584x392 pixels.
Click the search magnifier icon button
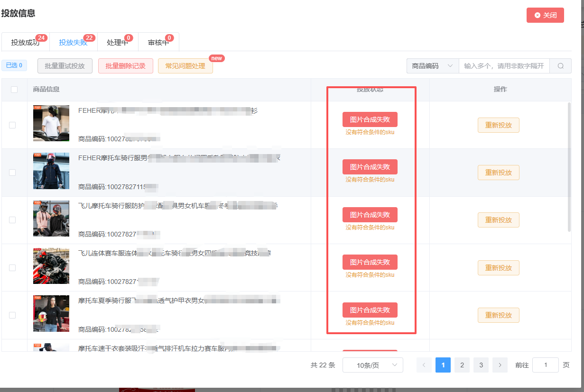(x=560, y=66)
